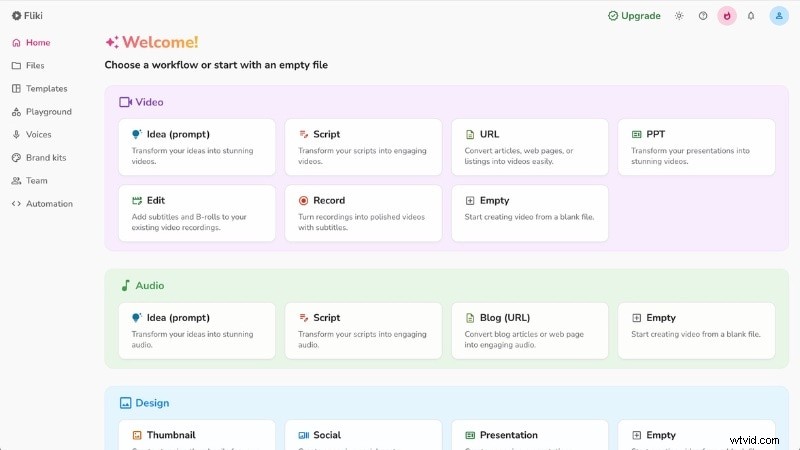Go to the Team page

(36, 181)
